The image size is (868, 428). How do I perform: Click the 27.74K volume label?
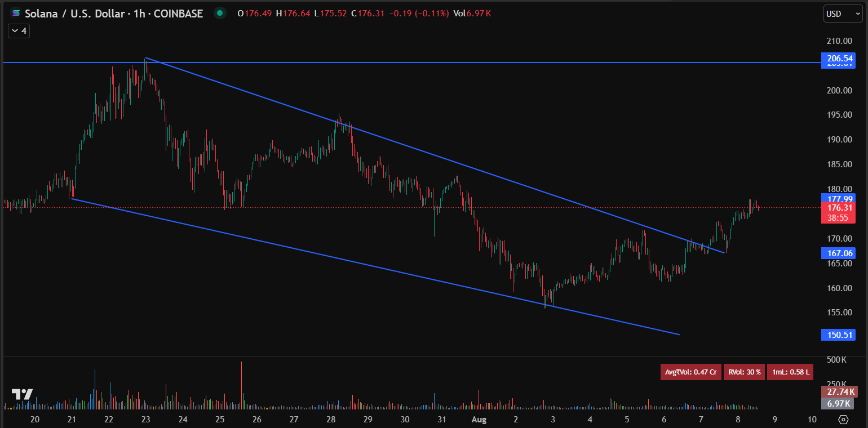pyautogui.click(x=839, y=391)
